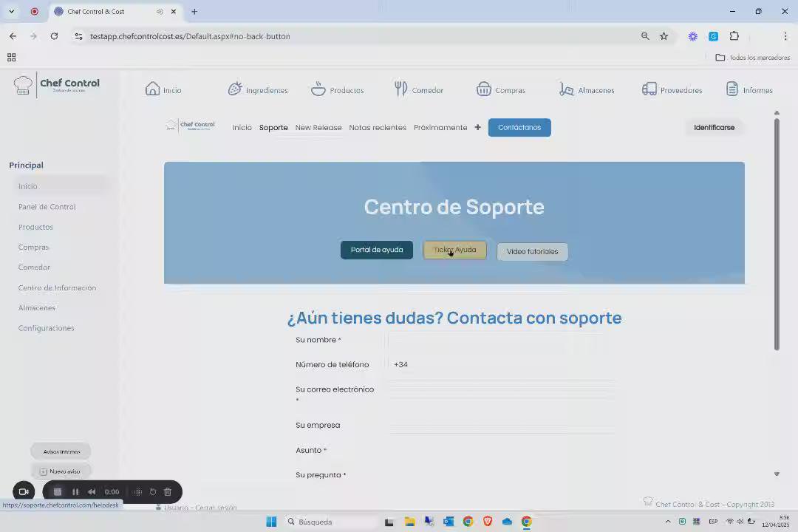Rewind the screen recording
Screen dimensions: 798x532
point(92,492)
